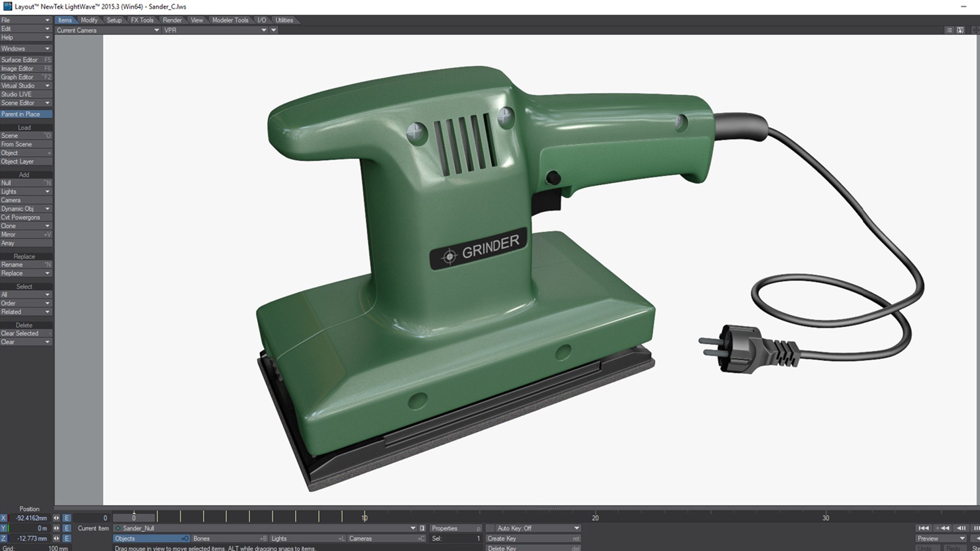Open the Help menu dropdown

[26, 37]
